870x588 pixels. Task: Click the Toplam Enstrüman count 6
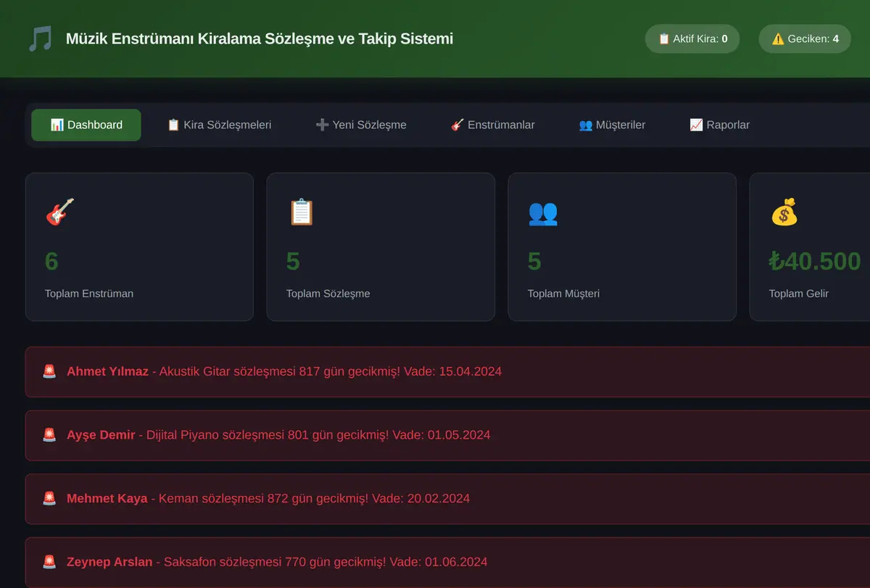click(51, 261)
